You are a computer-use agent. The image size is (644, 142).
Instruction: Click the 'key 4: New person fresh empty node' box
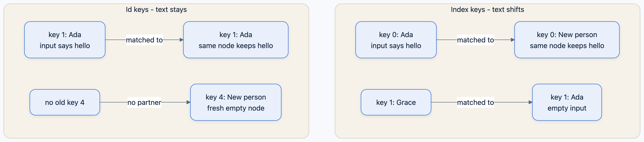point(236,102)
